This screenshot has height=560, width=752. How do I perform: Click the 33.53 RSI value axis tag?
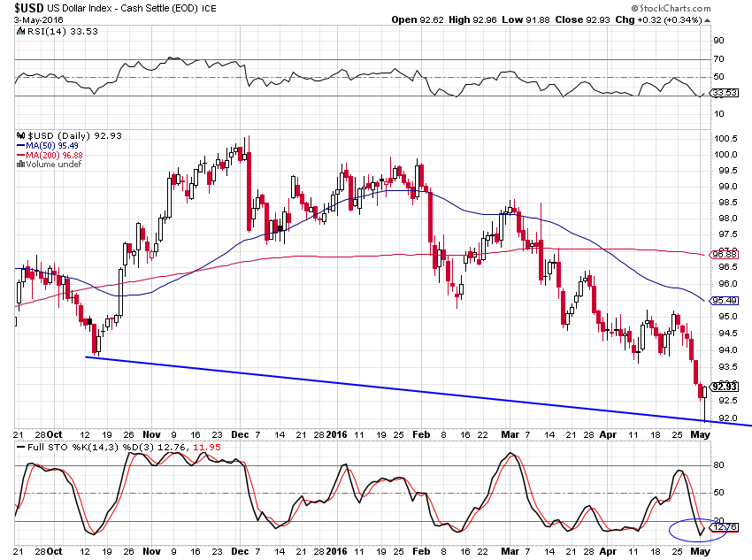[725, 93]
